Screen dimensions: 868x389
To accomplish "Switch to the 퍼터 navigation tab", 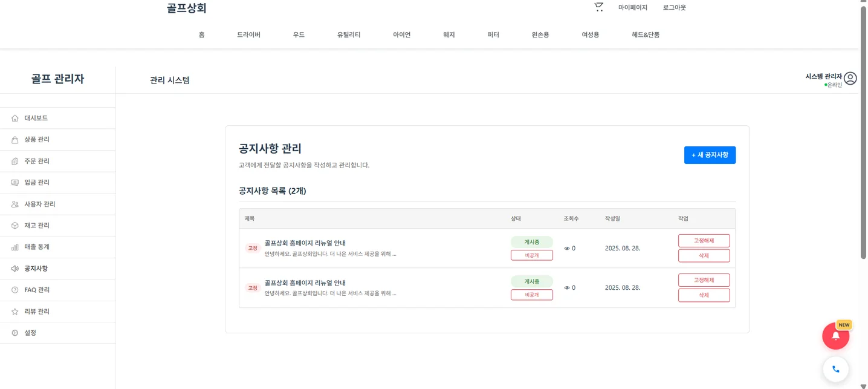I will (493, 34).
